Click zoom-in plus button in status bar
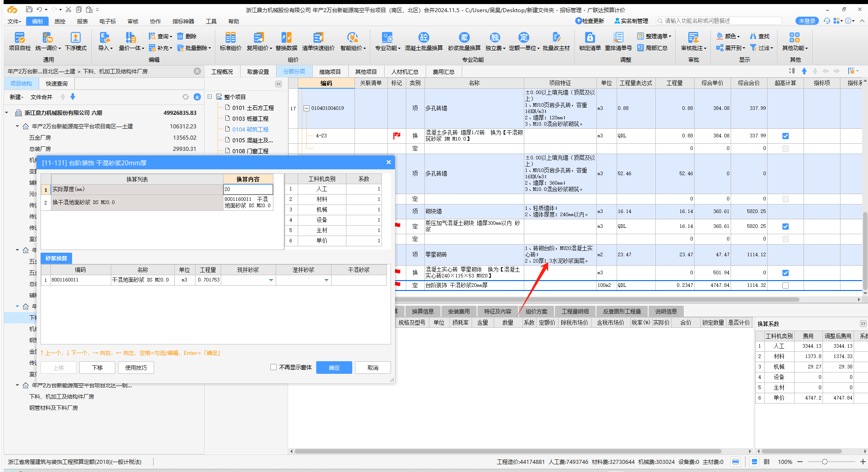 point(862,462)
